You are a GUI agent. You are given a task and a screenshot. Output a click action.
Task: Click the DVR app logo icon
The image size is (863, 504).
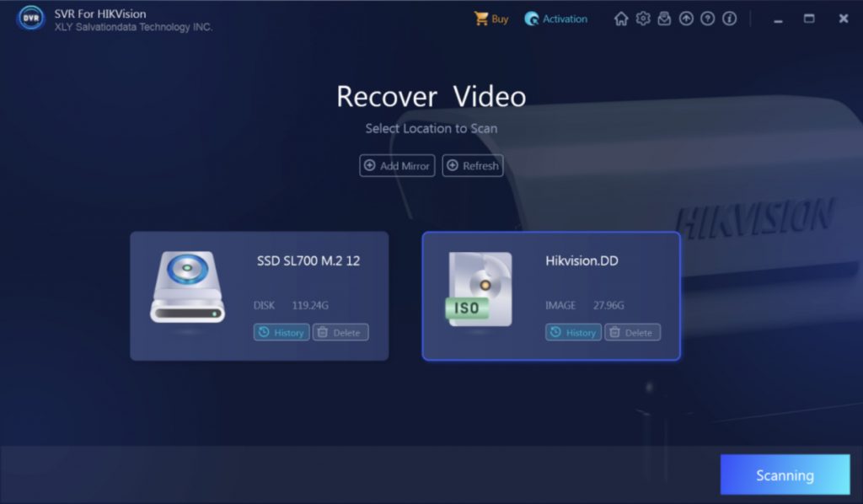click(x=31, y=19)
